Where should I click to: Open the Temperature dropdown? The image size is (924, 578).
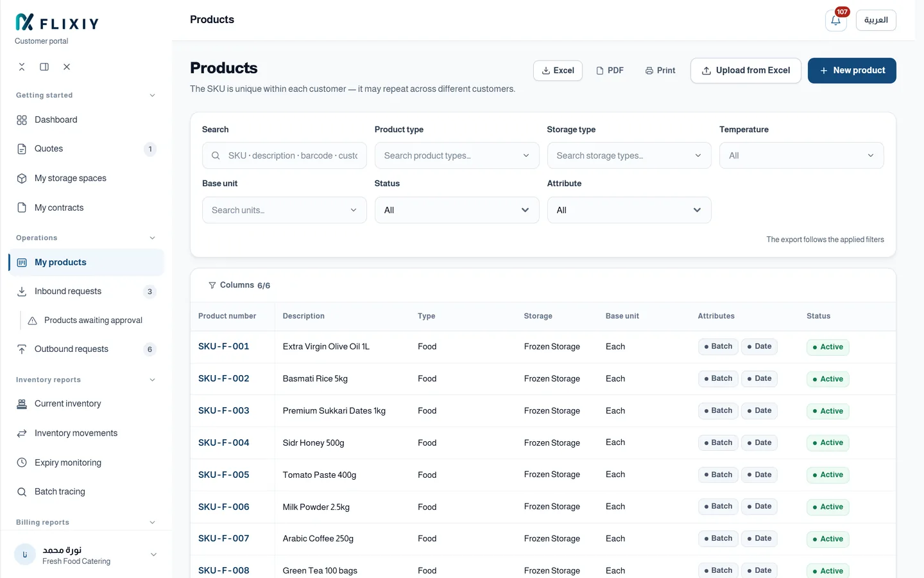[801, 155]
